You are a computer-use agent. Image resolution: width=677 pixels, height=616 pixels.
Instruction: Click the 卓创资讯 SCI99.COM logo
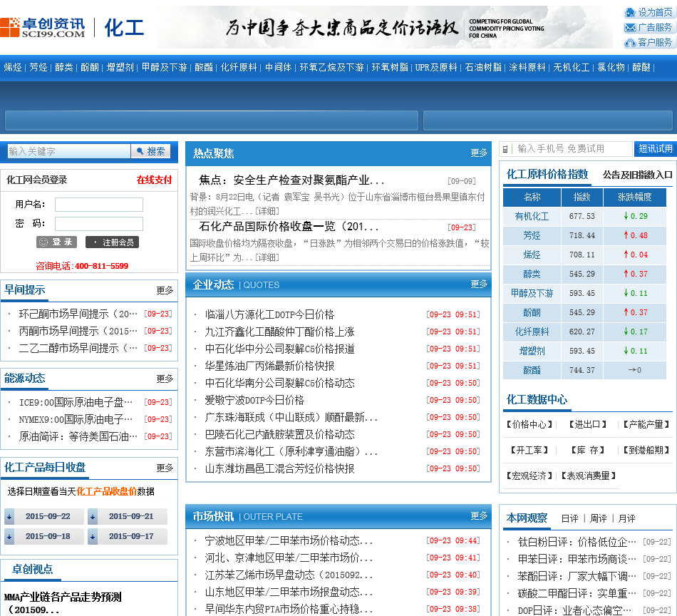(x=43, y=27)
